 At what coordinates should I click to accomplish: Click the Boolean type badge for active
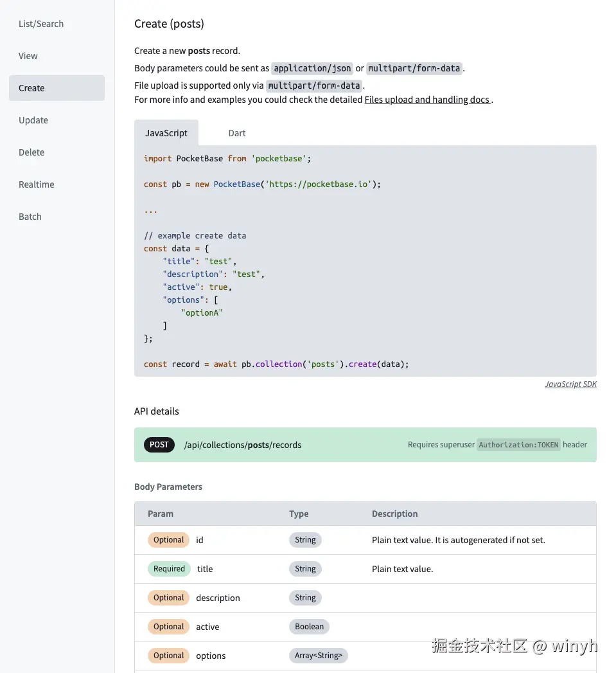pos(309,627)
